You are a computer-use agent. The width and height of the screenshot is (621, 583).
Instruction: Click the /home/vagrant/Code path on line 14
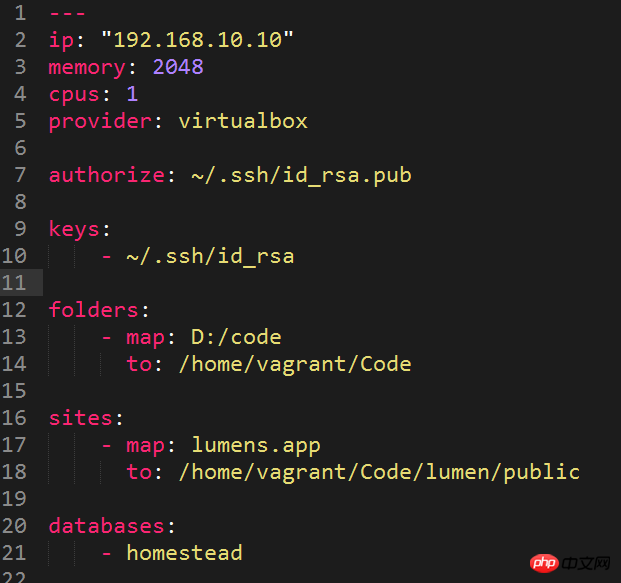coord(294,363)
